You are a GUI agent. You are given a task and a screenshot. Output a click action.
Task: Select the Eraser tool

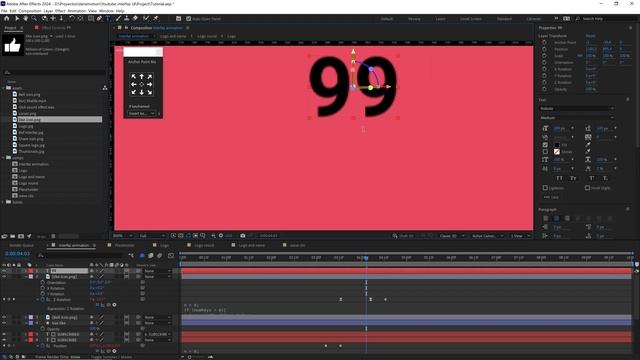135,18
